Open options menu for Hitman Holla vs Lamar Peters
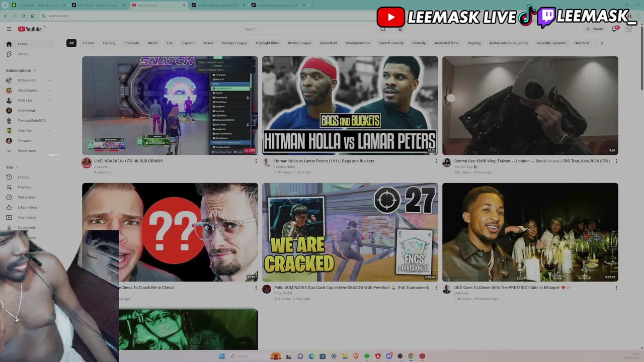 coord(436,161)
